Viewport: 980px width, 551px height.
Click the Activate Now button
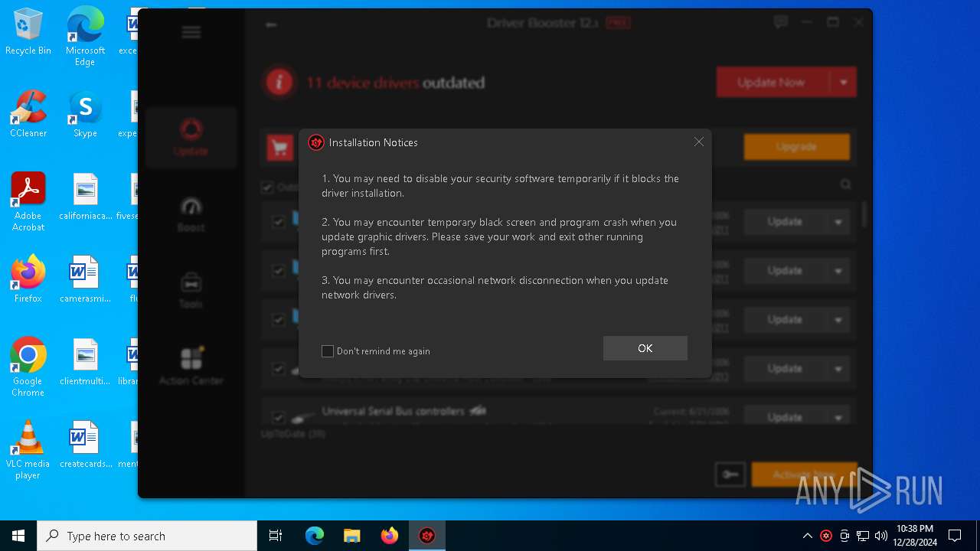(x=804, y=474)
